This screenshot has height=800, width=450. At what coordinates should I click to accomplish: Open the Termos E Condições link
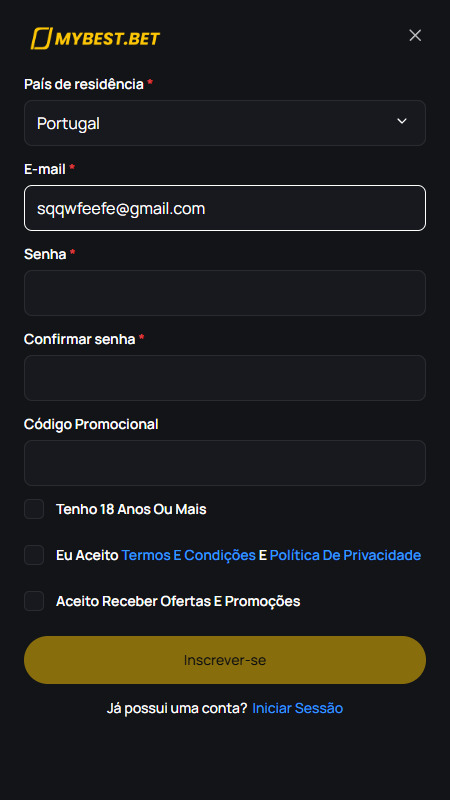[188, 555]
